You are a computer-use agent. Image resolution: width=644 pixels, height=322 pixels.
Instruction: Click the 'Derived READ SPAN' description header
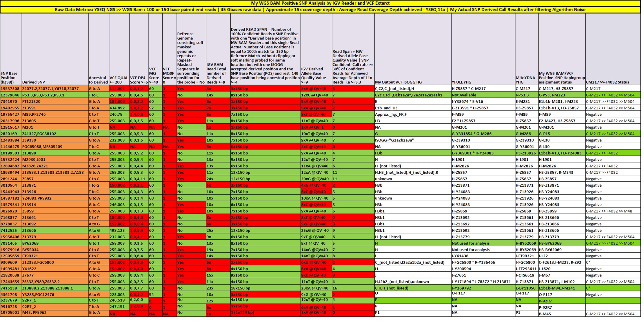point(265,49)
